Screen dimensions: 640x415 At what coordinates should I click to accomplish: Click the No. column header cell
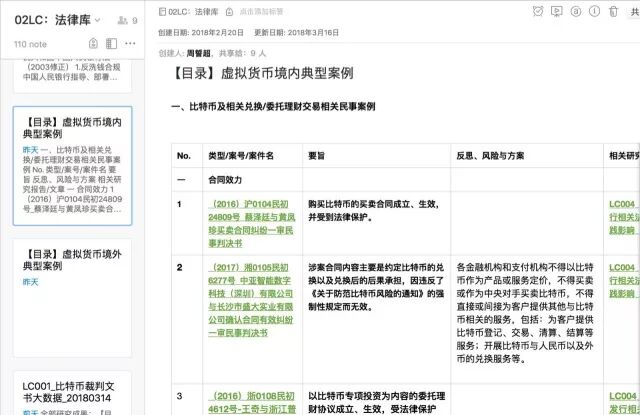(187, 155)
